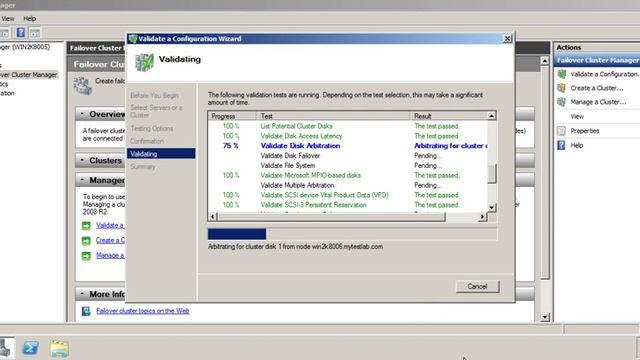Cancel the validation wizard
Screen dimensions: 640x360
[x=477, y=287]
